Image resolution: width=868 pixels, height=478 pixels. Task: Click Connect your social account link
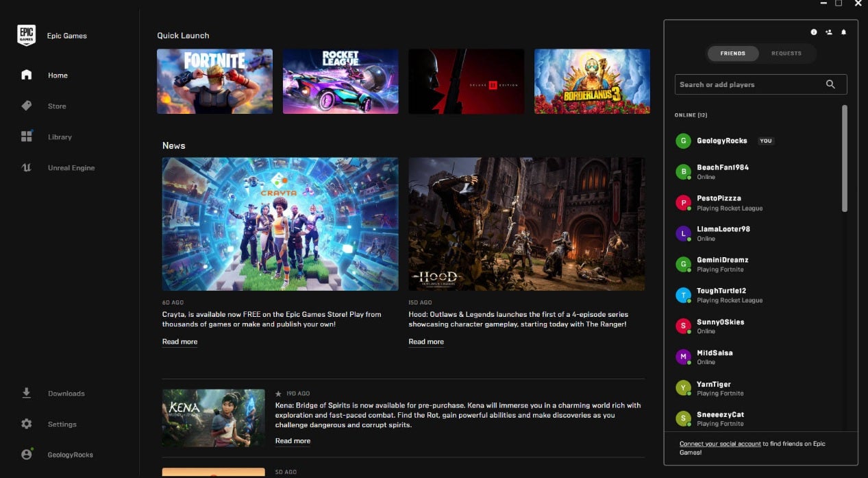tap(720, 444)
